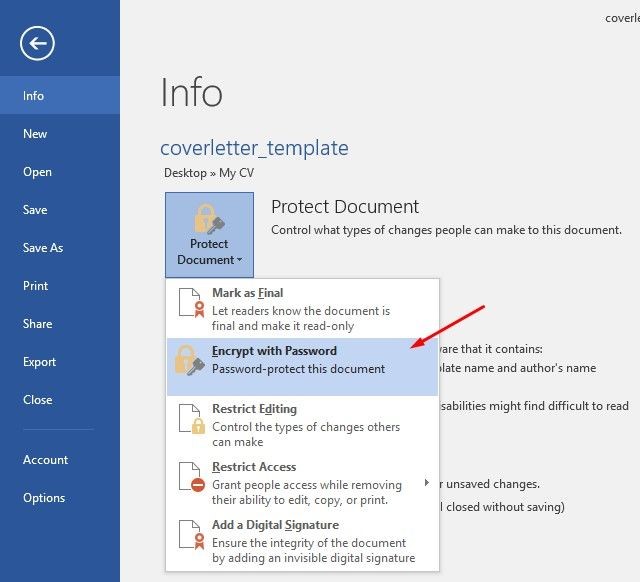Image resolution: width=640 pixels, height=582 pixels.
Task: Click the Desktop » My CV path
Action: tap(209, 173)
